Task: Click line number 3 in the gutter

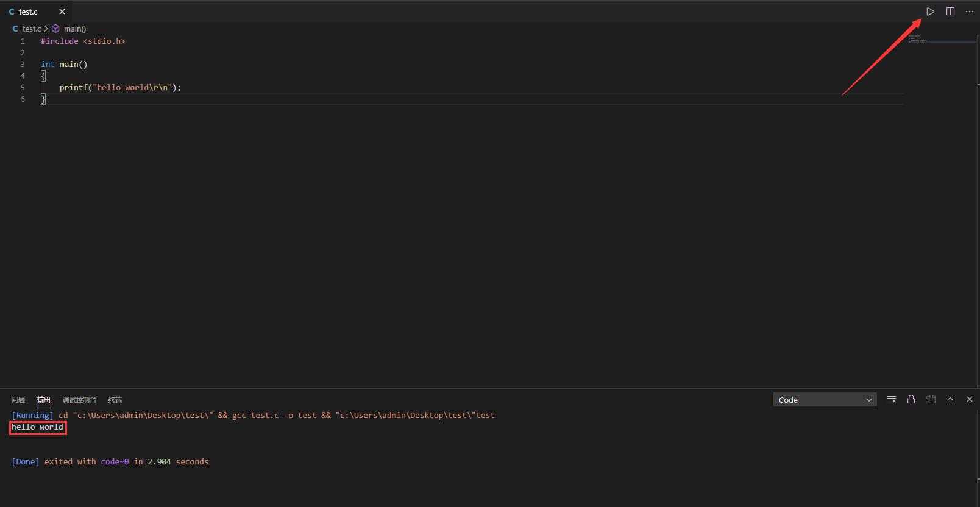Action: pyautogui.click(x=23, y=65)
